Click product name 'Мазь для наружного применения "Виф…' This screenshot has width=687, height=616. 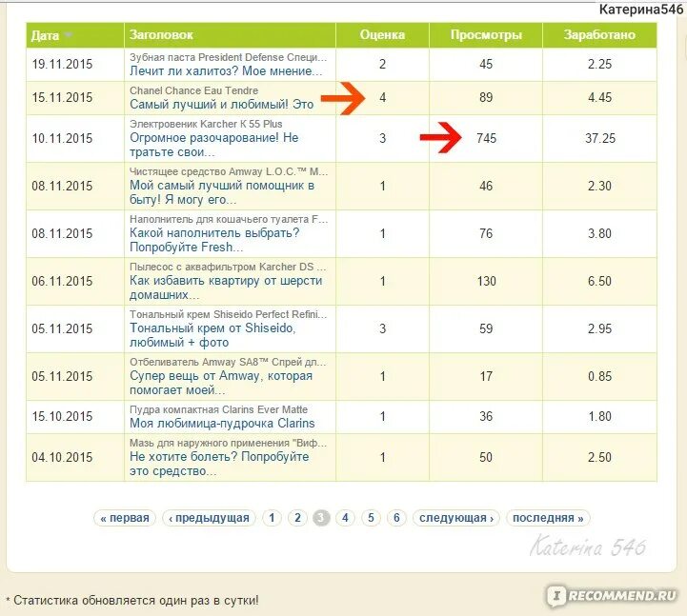229,443
